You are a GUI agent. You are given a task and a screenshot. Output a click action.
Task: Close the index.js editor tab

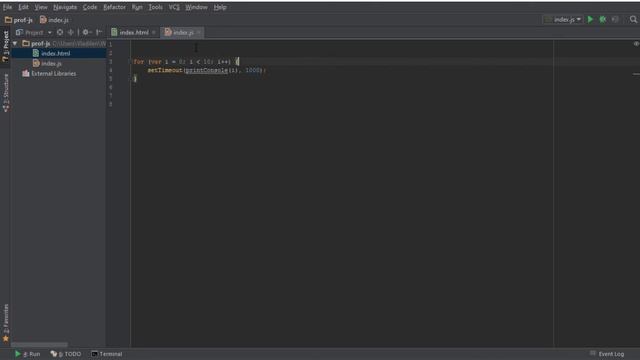tap(199, 32)
